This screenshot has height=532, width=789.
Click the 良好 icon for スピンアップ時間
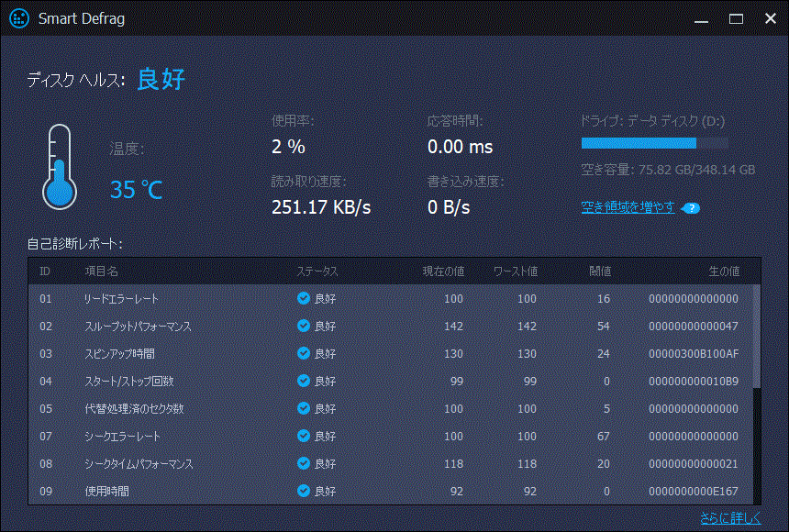[x=304, y=353]
